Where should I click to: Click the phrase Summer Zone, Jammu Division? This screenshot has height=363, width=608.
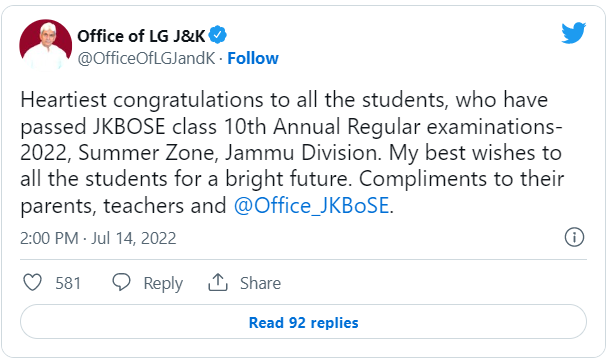(x=230, y=153)
